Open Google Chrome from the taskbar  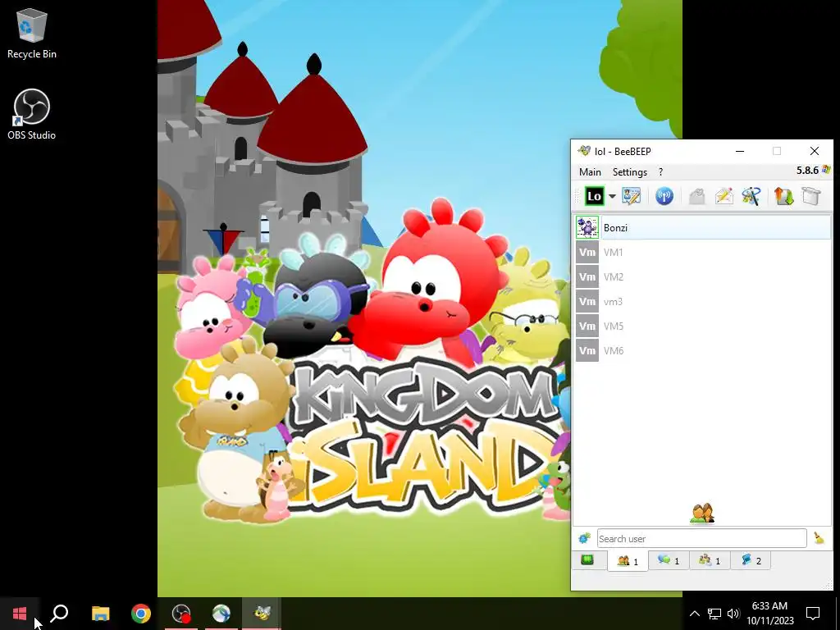pos(141,614)
